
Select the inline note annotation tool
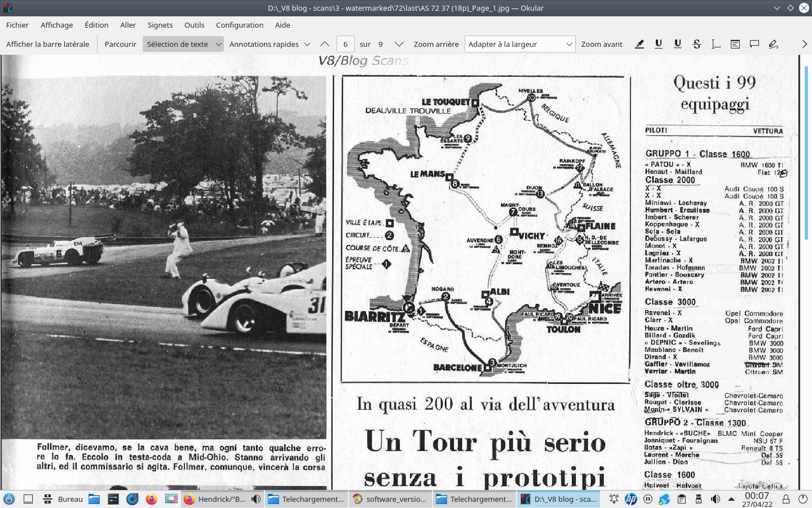[735, 44]
